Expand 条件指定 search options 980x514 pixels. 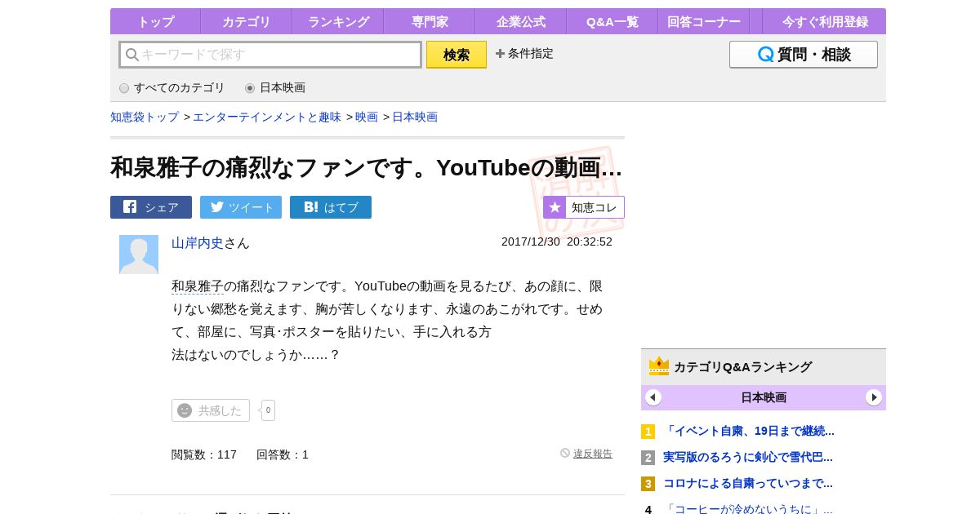[x=524, y=54]
